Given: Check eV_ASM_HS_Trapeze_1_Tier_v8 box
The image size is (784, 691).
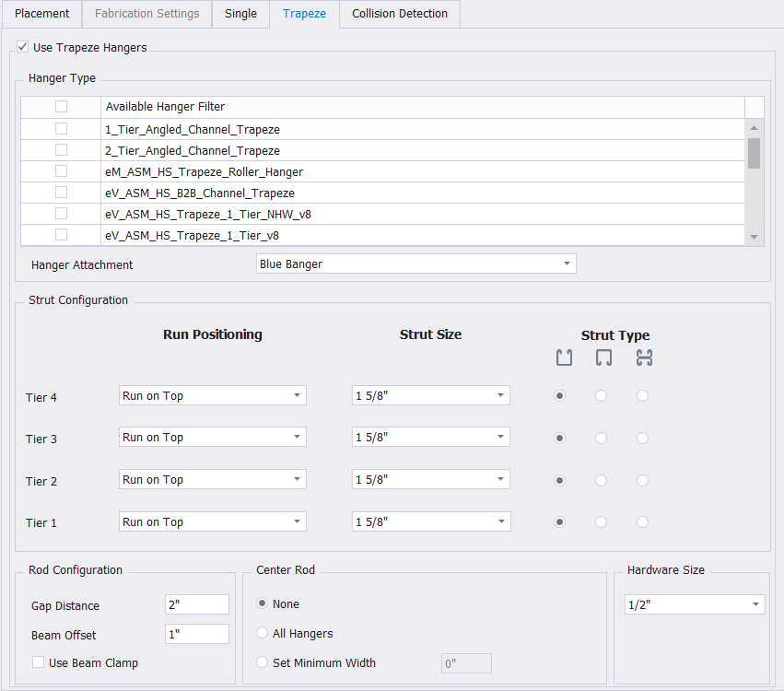Looking at the screenshot, I should tap(61, 235).
